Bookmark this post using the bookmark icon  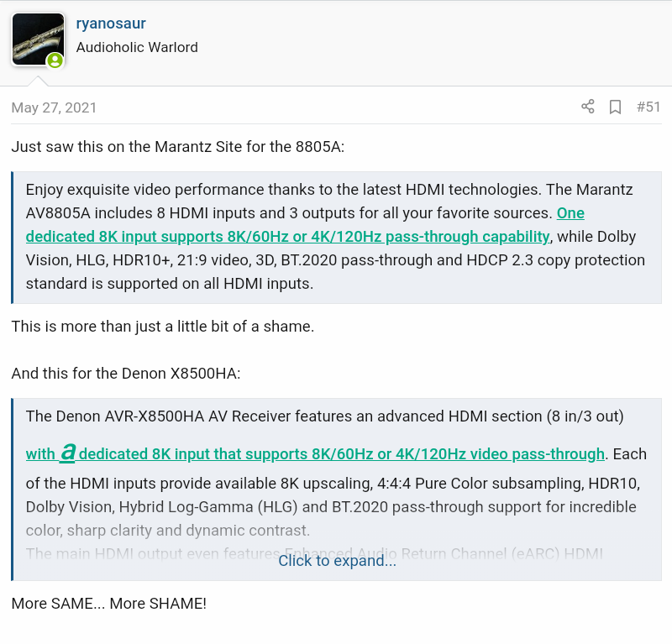tap(615, 107)
